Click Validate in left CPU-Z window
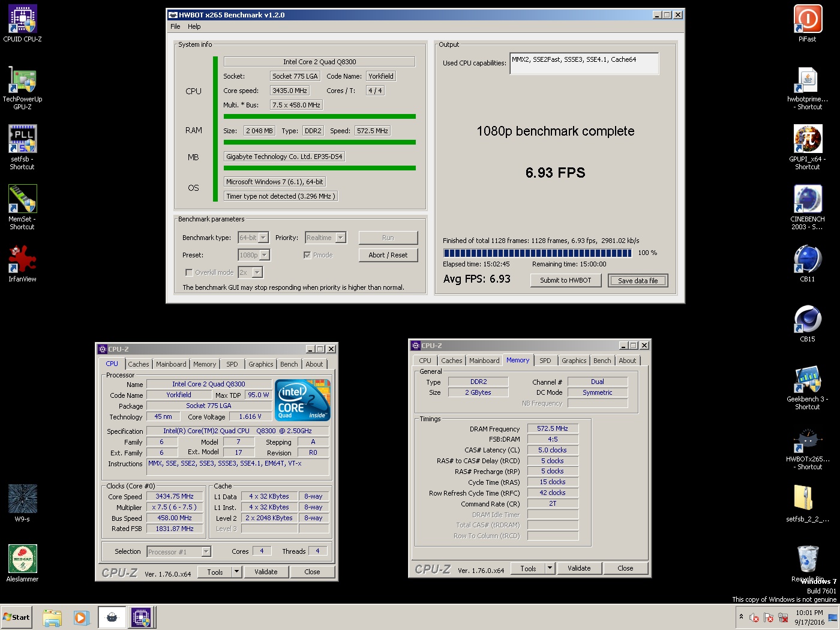This screenshot has width=840, height=630. tap(266, 572)
